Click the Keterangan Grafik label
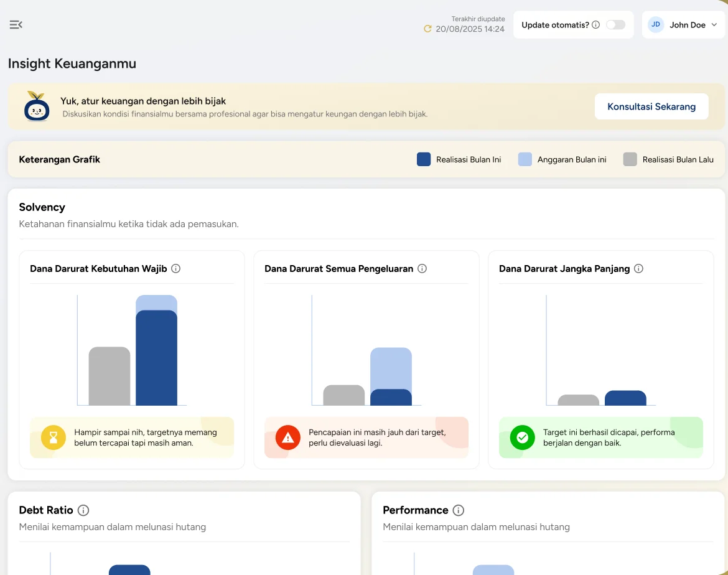Viewport: 728px width, 575px height. click(60, 159)
